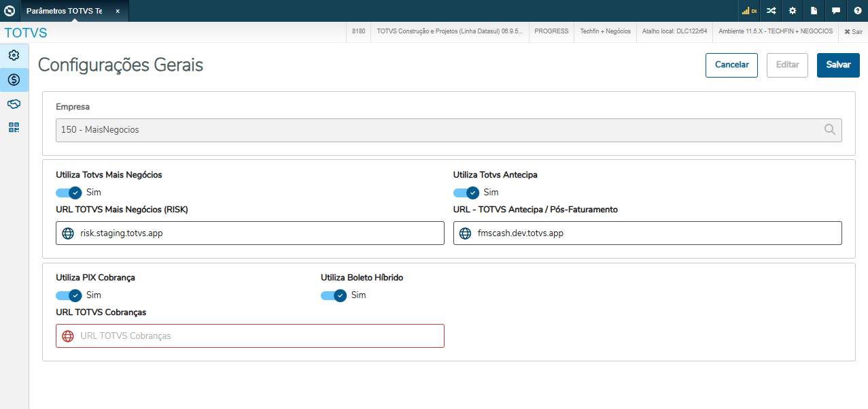Click the document icon in top bar

(x=814, y=11)
